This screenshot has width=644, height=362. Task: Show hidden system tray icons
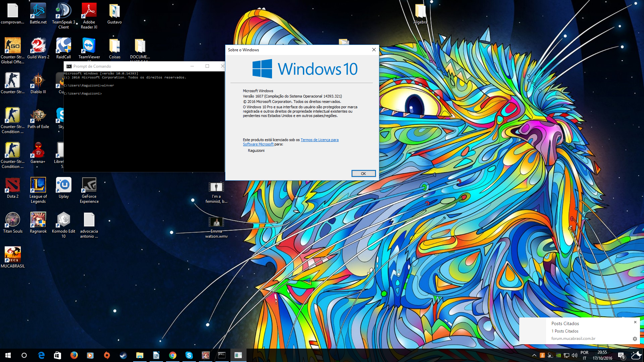pos(534,355)
